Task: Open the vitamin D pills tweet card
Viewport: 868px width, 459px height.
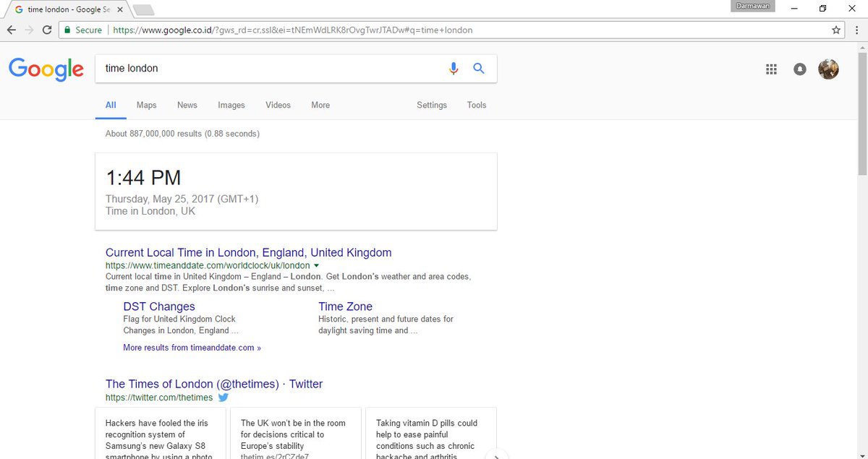Action: coord(430,434)
